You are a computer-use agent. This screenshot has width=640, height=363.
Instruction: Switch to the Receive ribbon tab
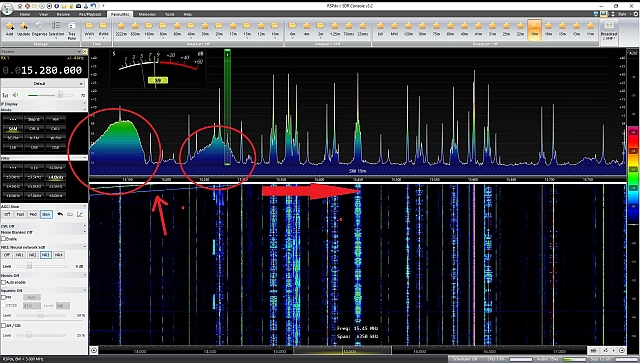coord(63,14)
